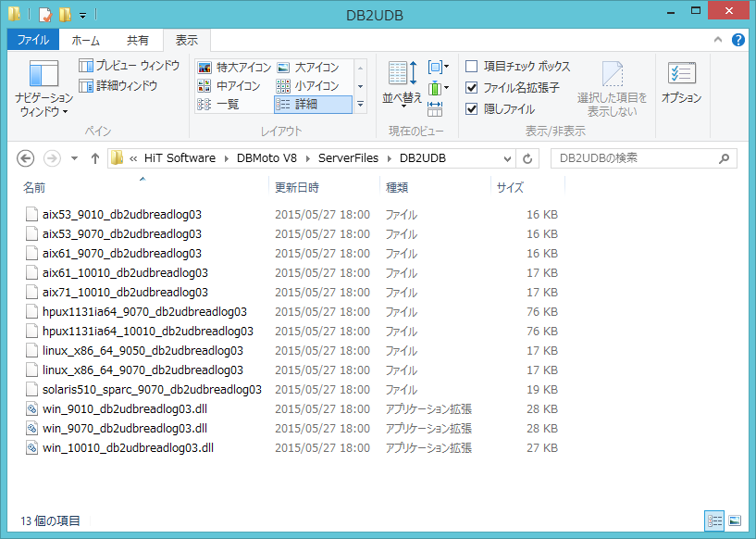Select file aix71_10010_db2udbreadlog03
Image resolution: width=756 pixels, height=539 pixels.
[125, 293]
